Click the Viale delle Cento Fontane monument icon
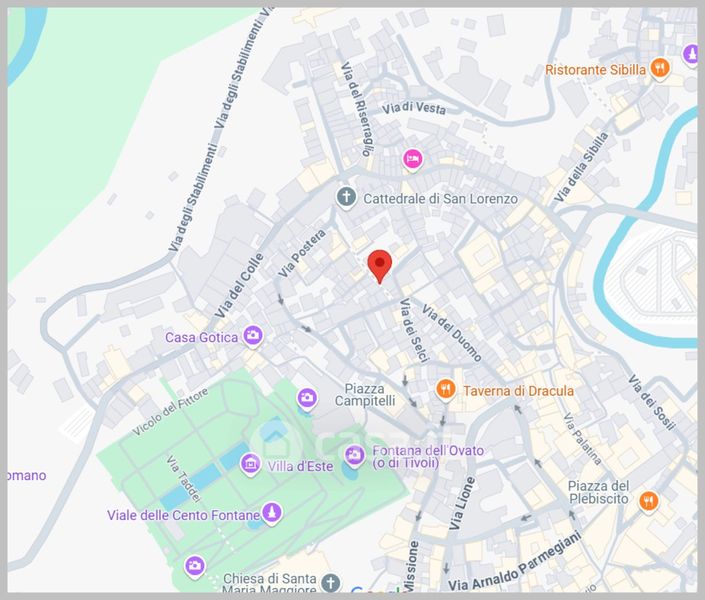 [272, 513]
